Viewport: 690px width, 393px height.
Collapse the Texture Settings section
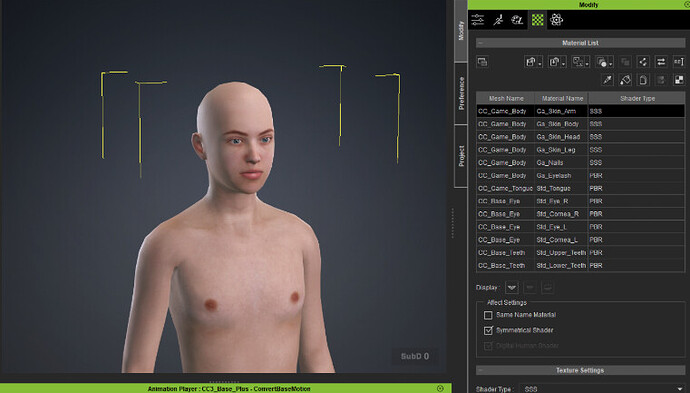481,371
